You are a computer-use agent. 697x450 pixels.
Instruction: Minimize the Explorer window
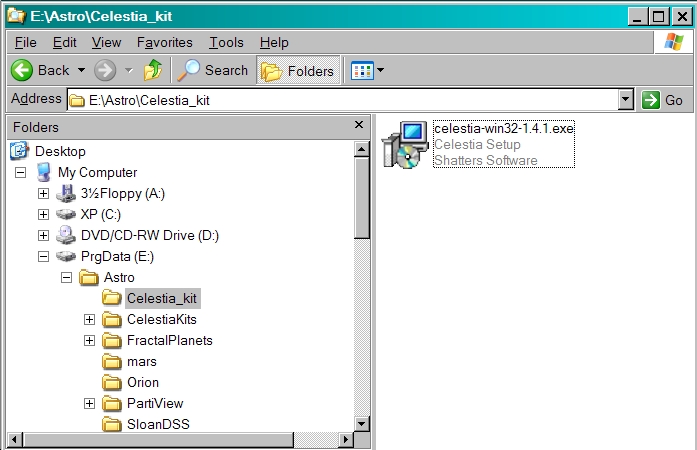[x=637, y=16]
